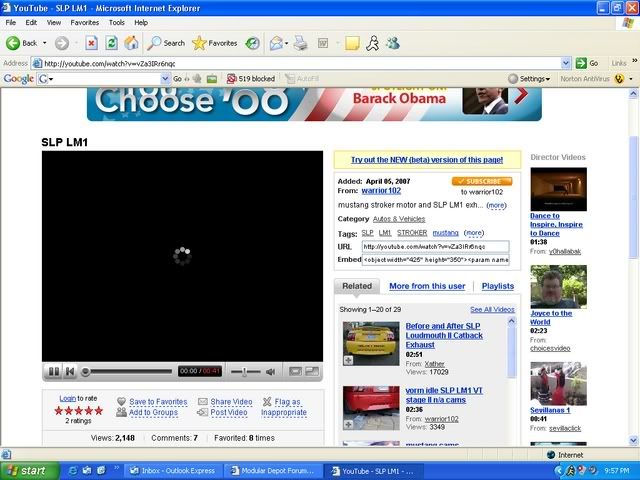Open the IE Search toolbar button
The width and height of the screenshot is (640, 480).
pos(166,43)
